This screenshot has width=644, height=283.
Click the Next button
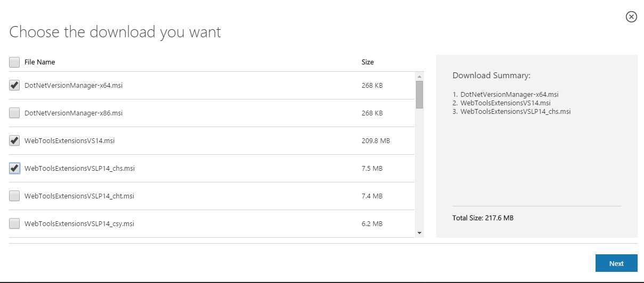(616, 263)
